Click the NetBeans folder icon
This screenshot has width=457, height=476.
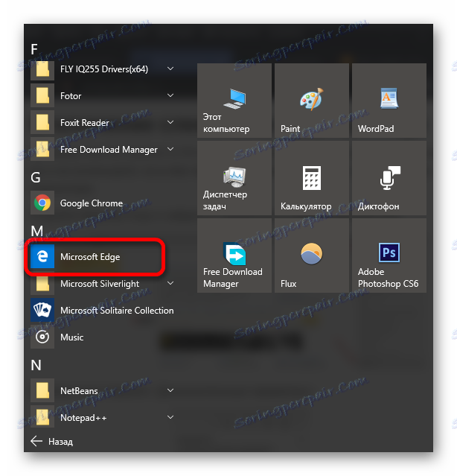42,390
